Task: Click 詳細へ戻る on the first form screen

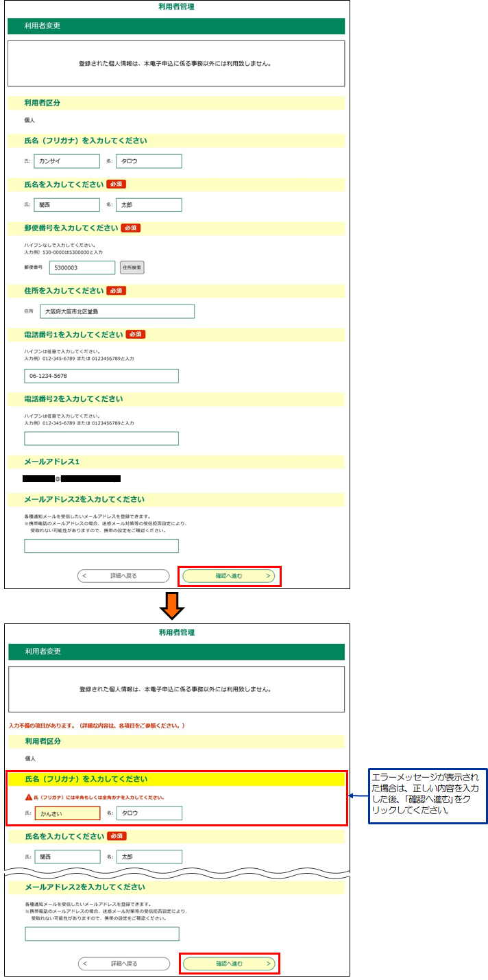Action: point(123,576)
